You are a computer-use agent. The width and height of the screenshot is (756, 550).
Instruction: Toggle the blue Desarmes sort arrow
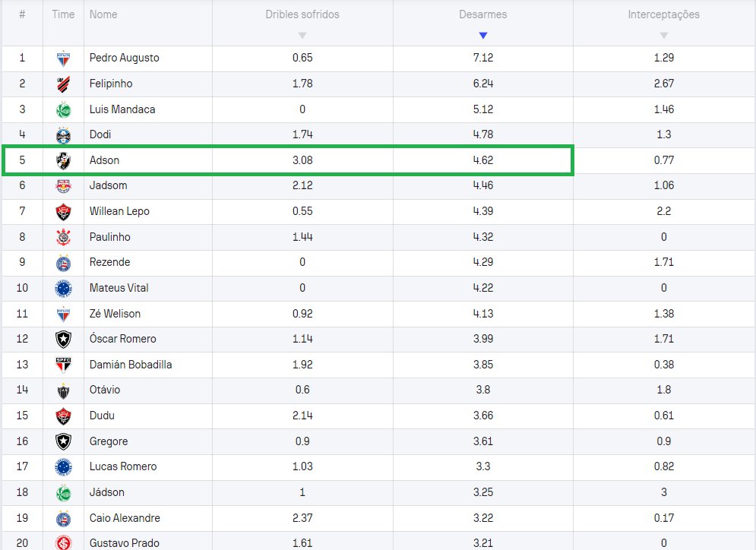point(482,36)
